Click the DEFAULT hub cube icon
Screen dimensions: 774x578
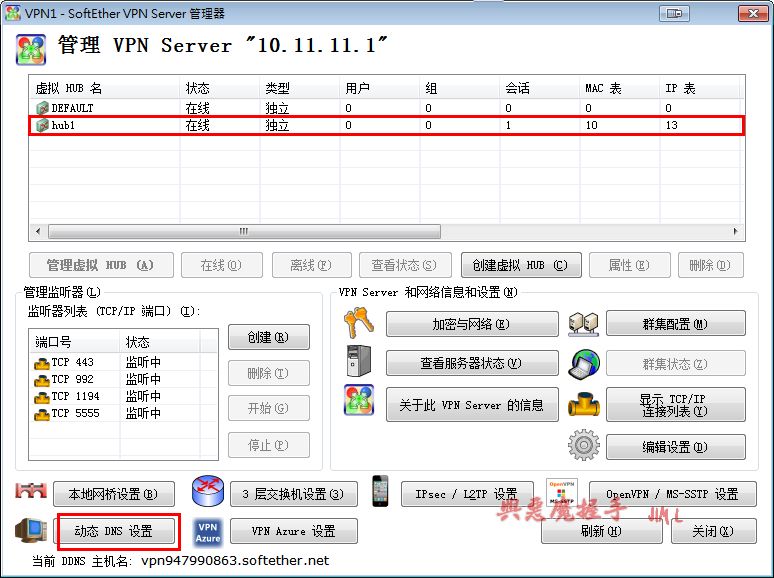pyautogui.click(x=42, y=108)
